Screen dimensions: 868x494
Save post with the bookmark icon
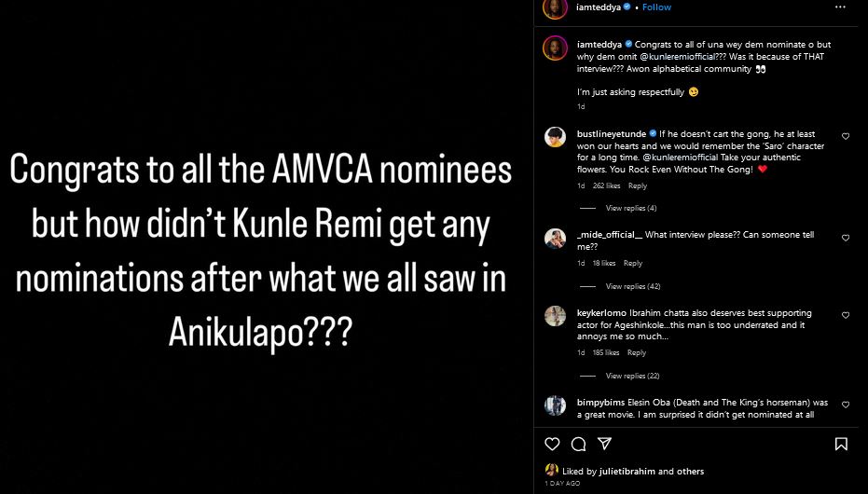(x=841, y=444)
